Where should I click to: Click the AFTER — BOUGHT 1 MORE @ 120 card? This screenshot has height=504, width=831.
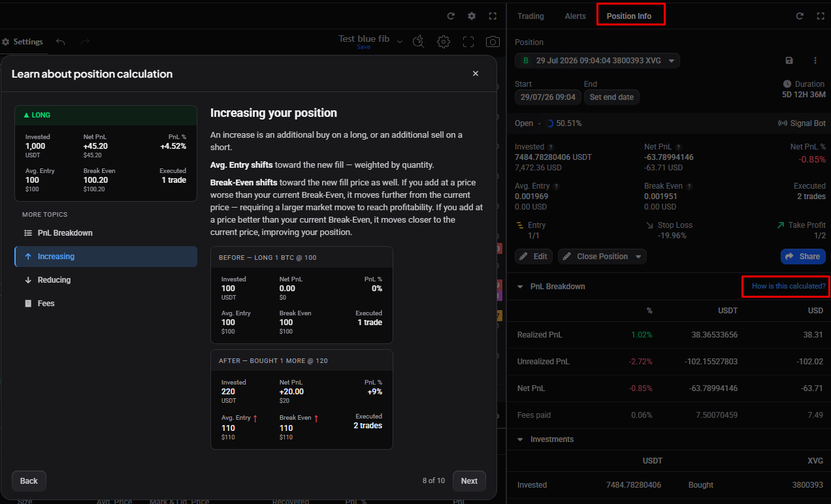tap(302, 400)
